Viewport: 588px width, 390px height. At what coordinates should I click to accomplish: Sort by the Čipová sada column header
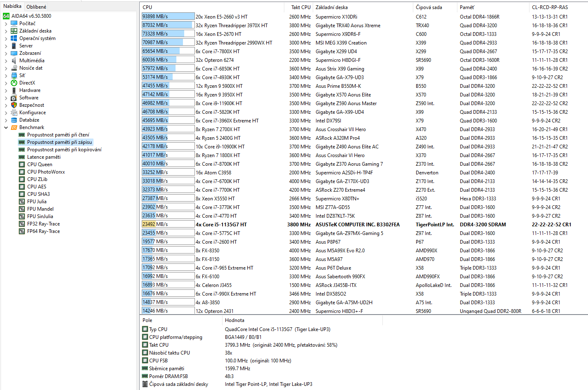pyautogui.click(x=435, y=7)
